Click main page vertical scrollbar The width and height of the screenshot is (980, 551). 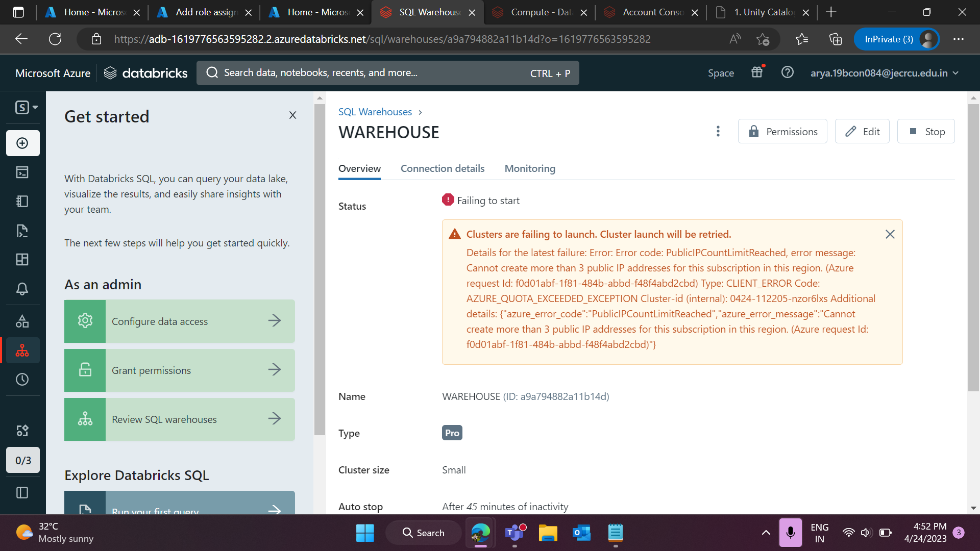(973, 248)
